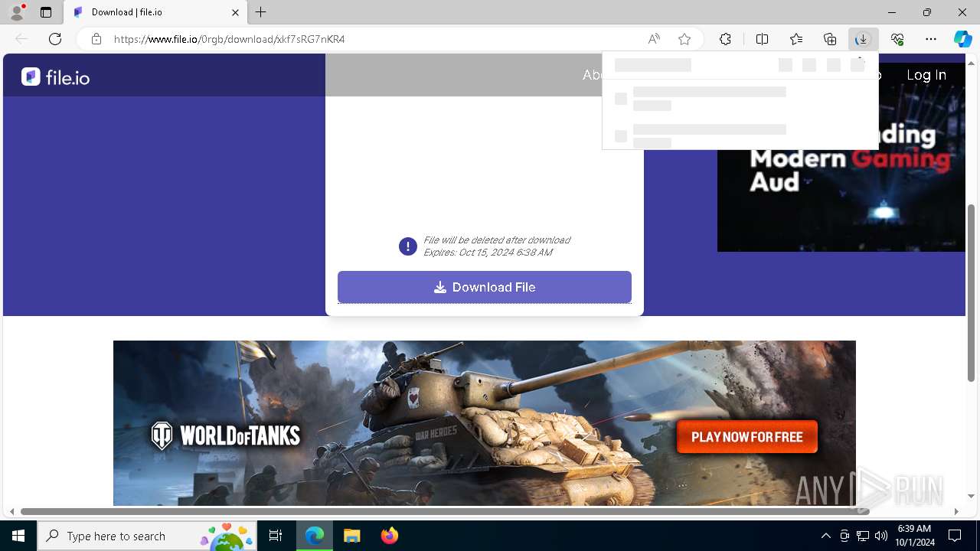Screen dimensions: 980x551
Task: Open a new tab with plus button
Action: 261,12
